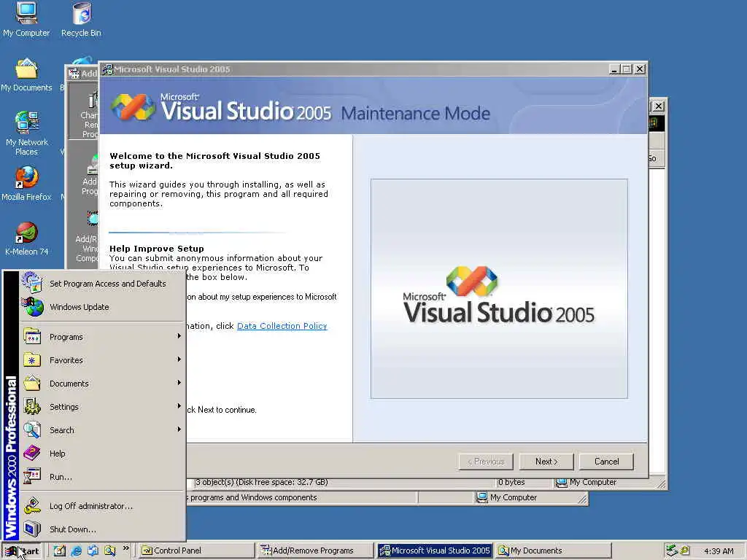The image size is (747, 560).
Task: Click Show Desktop quick launch icon
Action: [x=59, y=551]
